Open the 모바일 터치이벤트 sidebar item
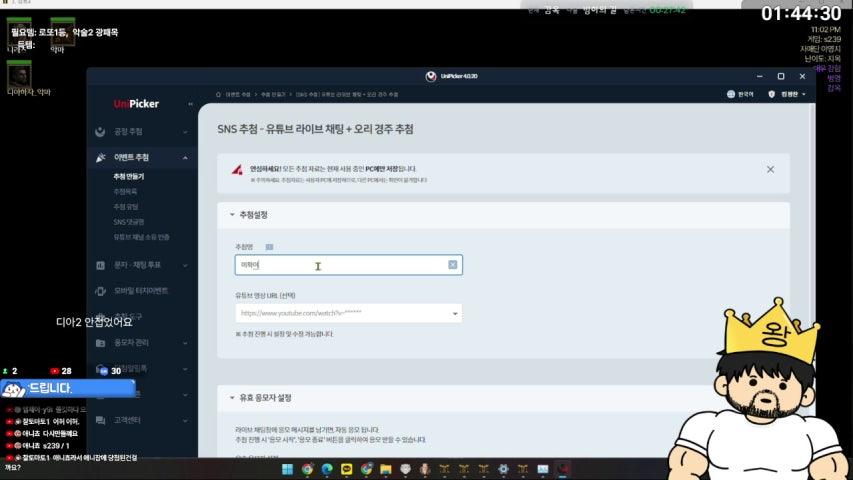The width and height of the screenshot is (853, 480). tap(141, 291)
